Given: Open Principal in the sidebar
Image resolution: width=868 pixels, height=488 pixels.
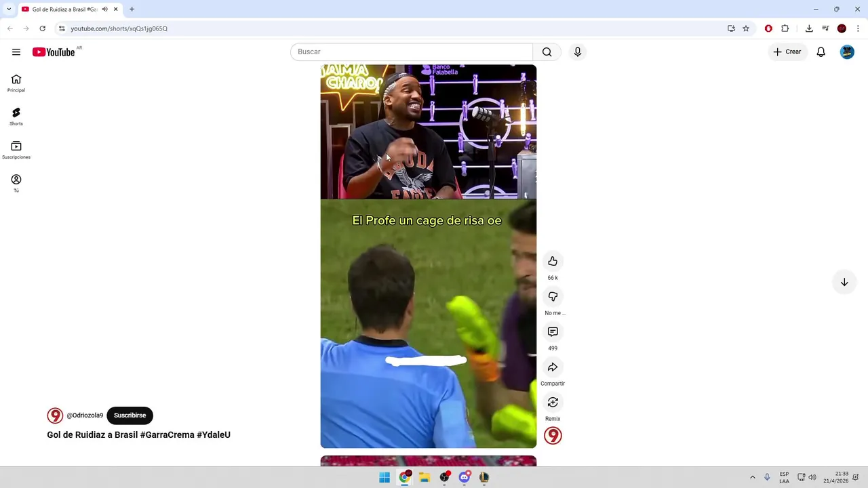Looking at the screenshot, I should pos(16,83).
